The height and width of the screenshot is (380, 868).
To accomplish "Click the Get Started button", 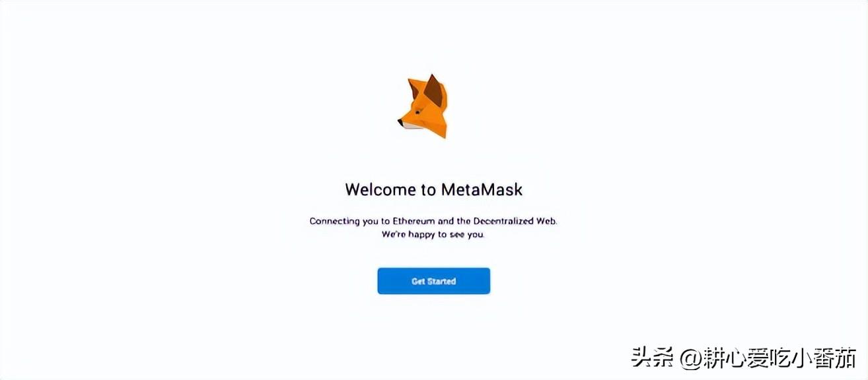I will [x=434, y=281].
